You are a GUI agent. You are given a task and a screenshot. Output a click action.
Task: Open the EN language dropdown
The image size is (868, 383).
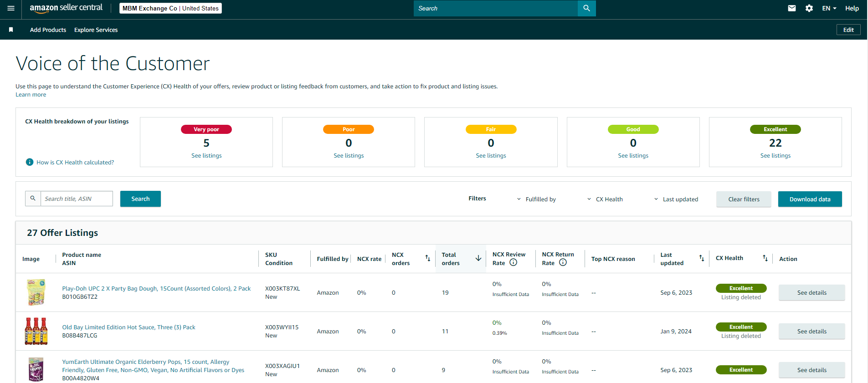tap(829, 8)
